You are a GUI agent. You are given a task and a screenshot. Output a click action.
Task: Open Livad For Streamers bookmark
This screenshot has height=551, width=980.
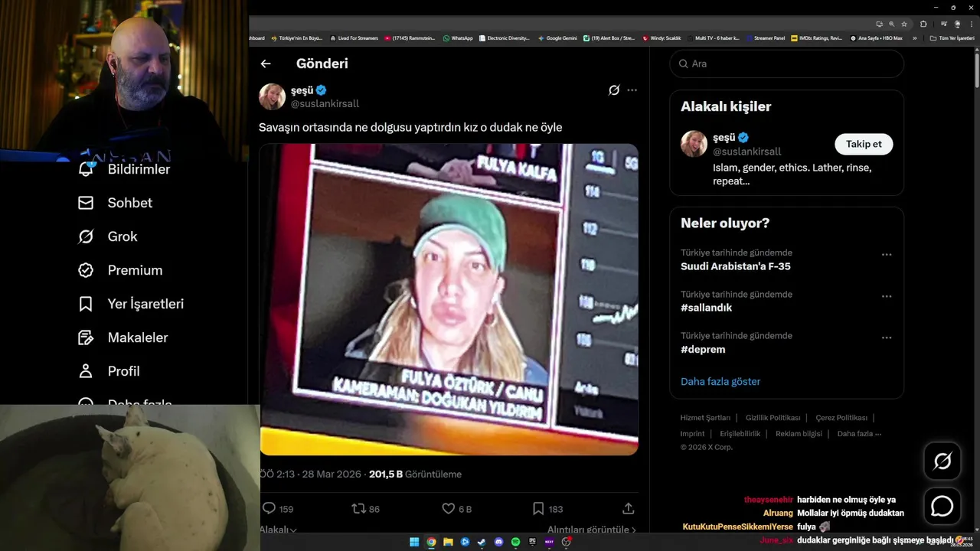354,37
